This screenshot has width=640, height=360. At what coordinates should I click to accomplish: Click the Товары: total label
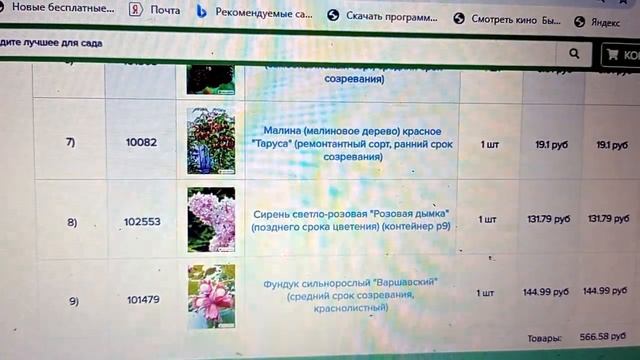click(x=544, y=338)
